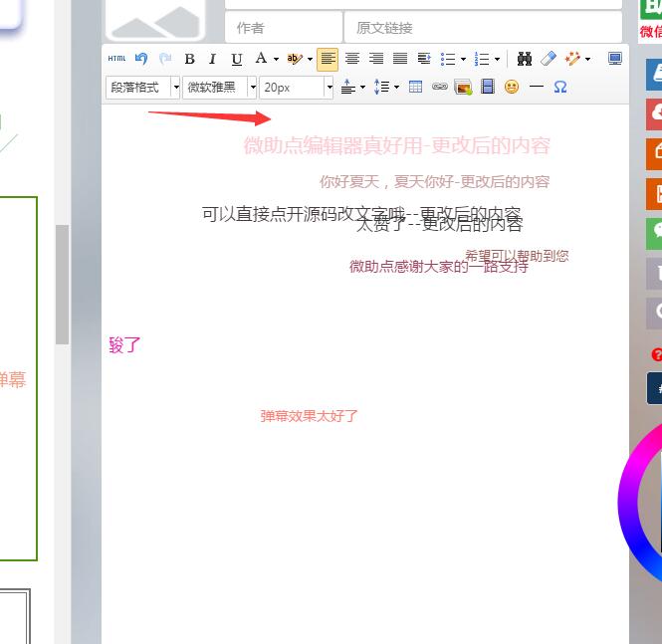Clear formatting with eraser icon

[549, 59]
